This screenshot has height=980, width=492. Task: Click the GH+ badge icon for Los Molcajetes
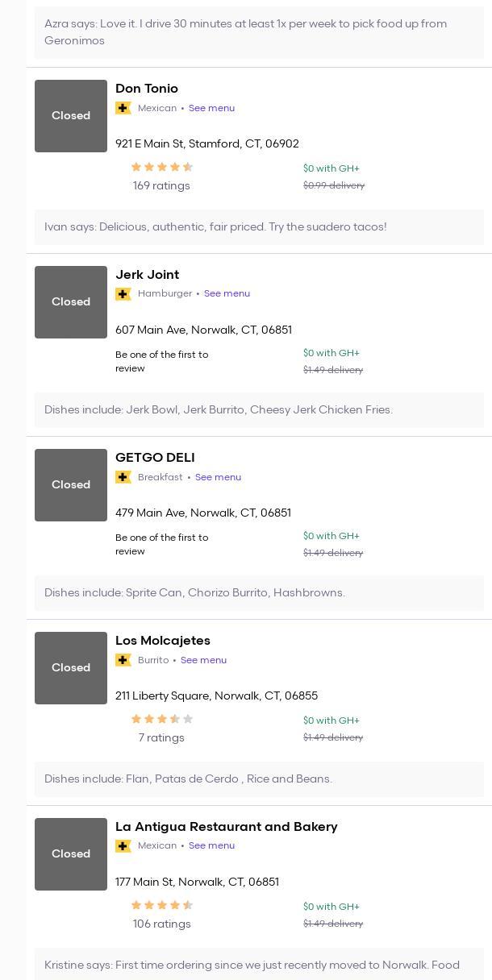(123, 660)
